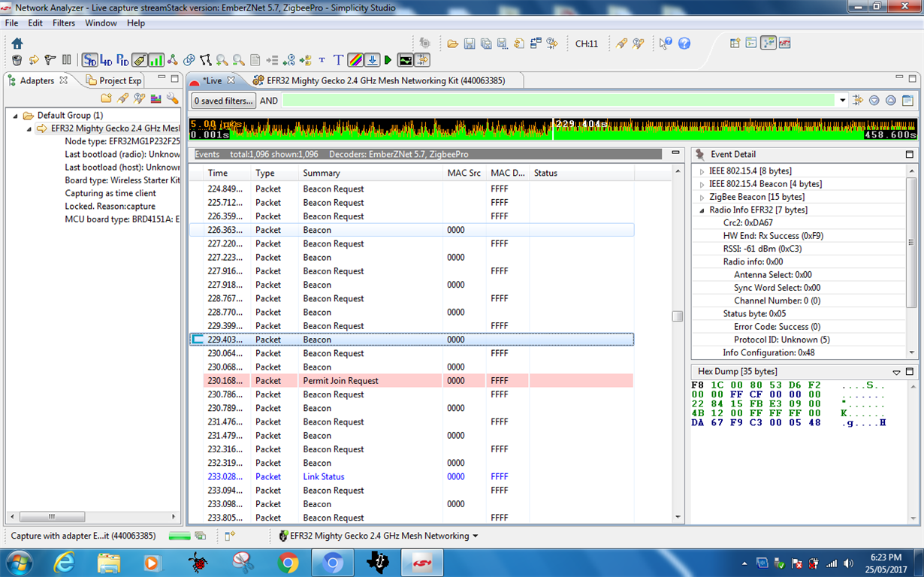Toggle the waveform timeline display button
924x577 pixels.
tap(405, 59)
